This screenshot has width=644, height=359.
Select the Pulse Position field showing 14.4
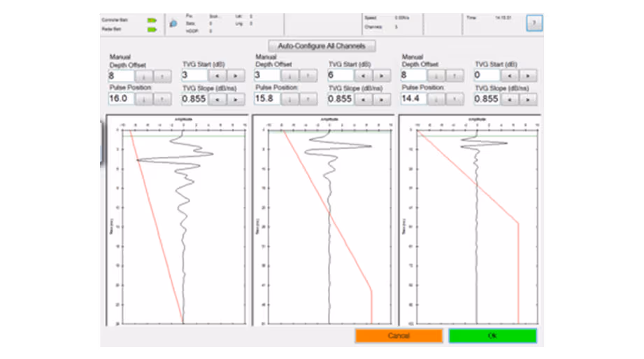coord(413,99)
